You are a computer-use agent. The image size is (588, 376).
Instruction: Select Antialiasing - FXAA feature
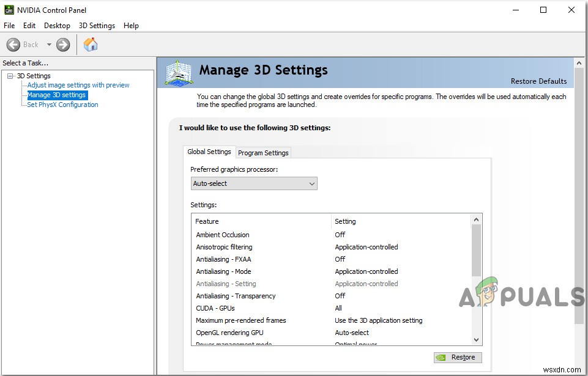(x=223, y=259)
